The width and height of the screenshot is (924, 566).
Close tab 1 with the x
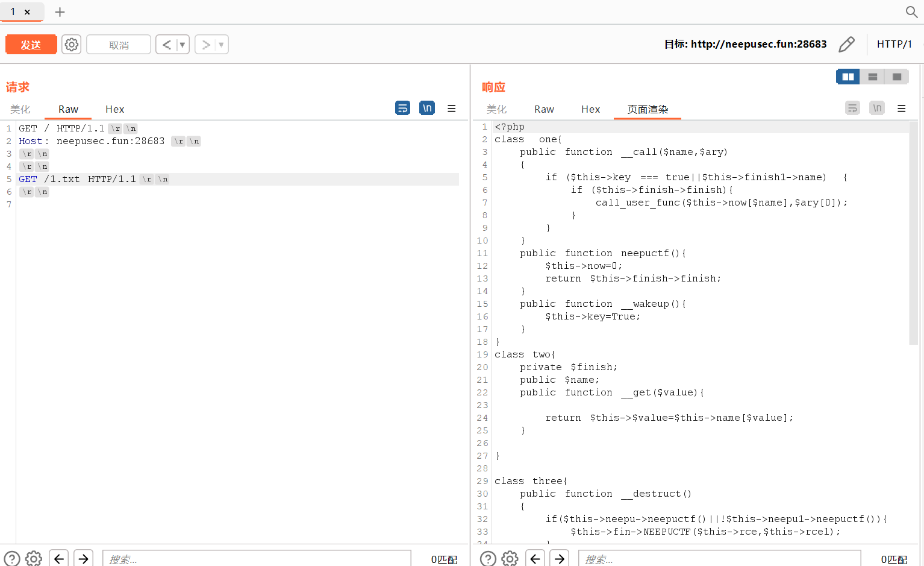[x=27, y=12]
